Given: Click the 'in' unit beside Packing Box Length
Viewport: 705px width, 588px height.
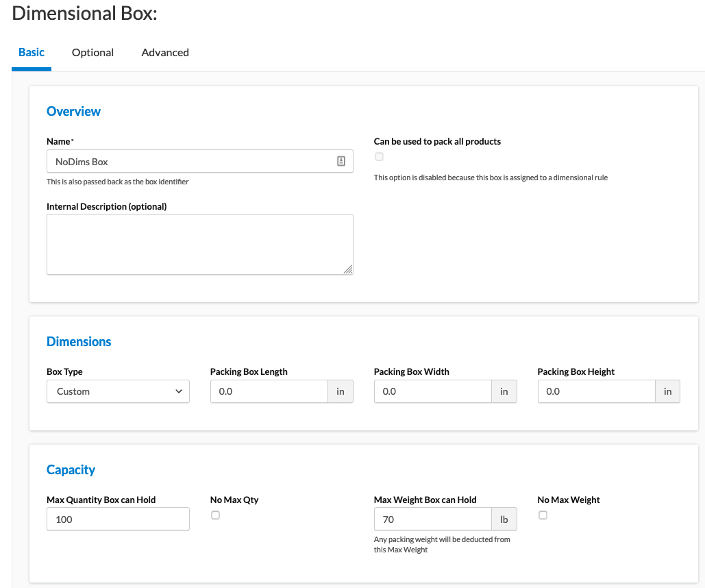Looking at the screenshot, I should coord(340,392).
